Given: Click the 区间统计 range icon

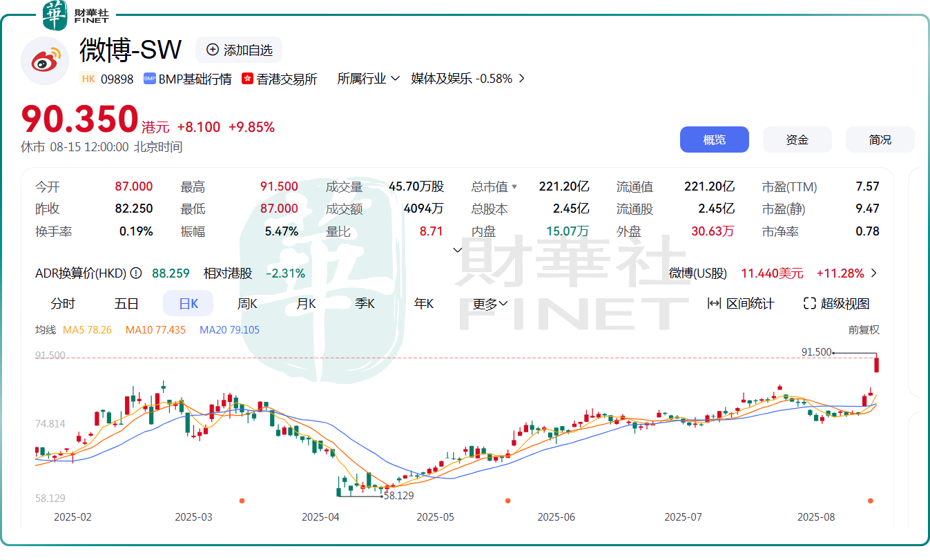Looking at the screenshot, I should 715,303.
